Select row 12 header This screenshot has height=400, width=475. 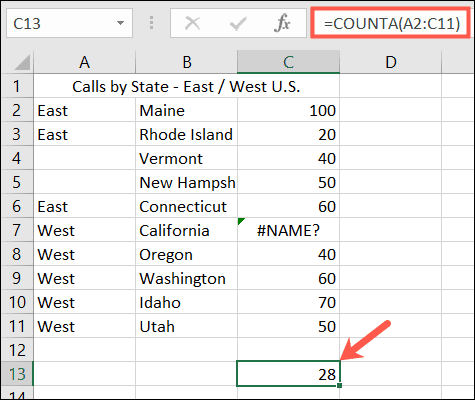(x=17, y=350)
